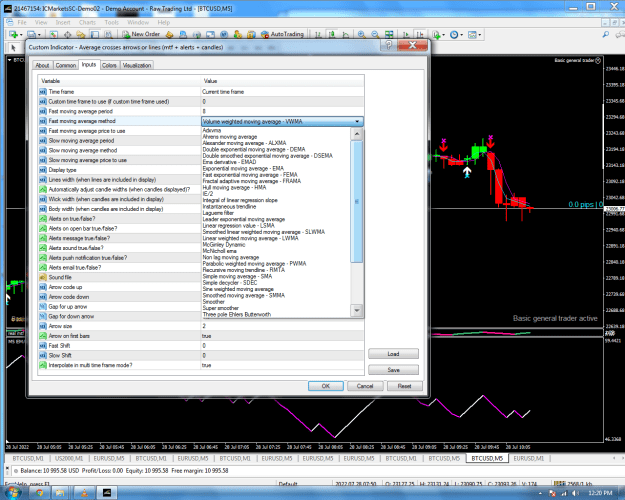Viewport: 625px width, 500px height.
Task: Click the Zoom In chart icon
Action: (x=362, y=35)
